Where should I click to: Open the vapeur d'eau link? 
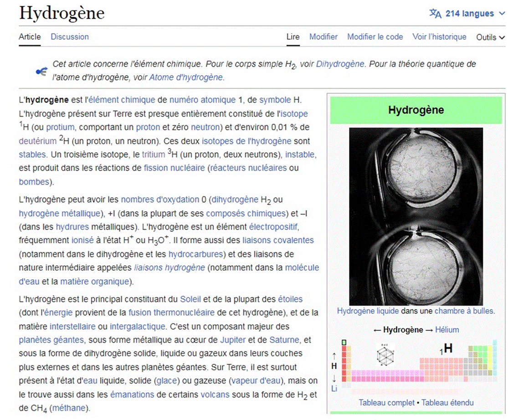click(x=256, y=381)
